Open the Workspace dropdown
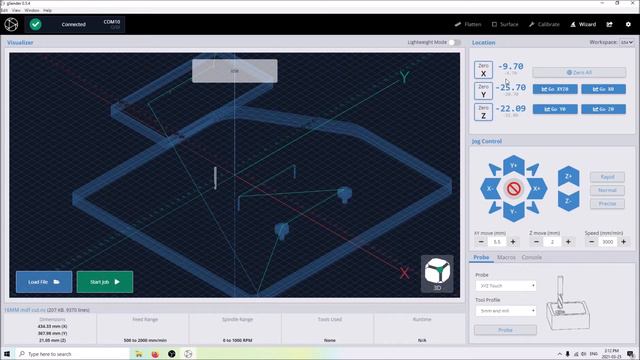This screenshot has height=360, width=640. point(627,42)
